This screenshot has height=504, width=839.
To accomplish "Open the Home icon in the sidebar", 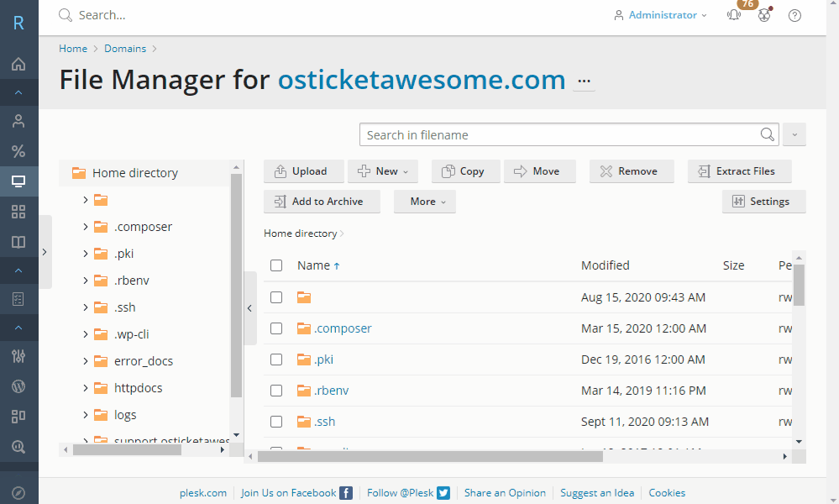I will coord(18,64).
